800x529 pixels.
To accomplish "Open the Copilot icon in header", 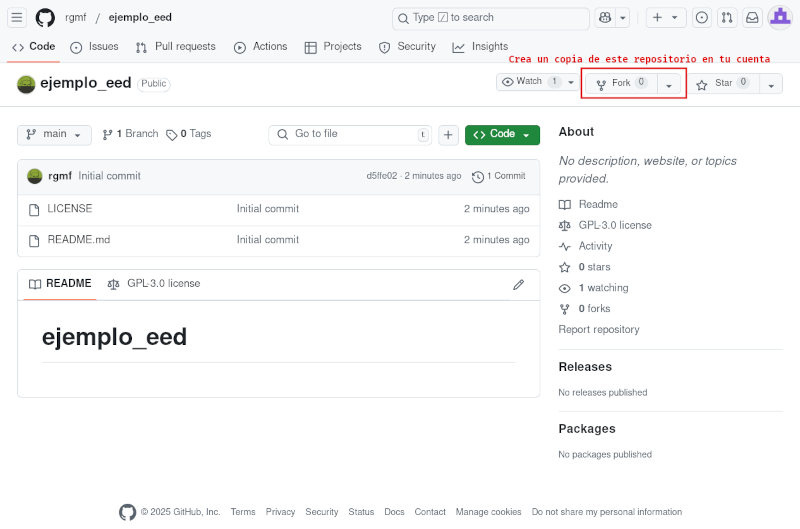I will 605,18.
